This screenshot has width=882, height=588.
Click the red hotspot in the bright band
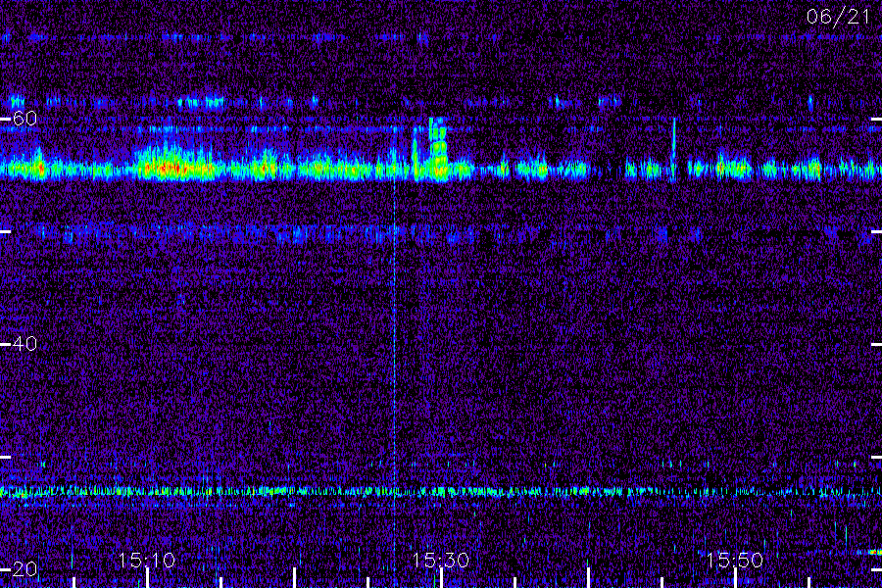171,168
